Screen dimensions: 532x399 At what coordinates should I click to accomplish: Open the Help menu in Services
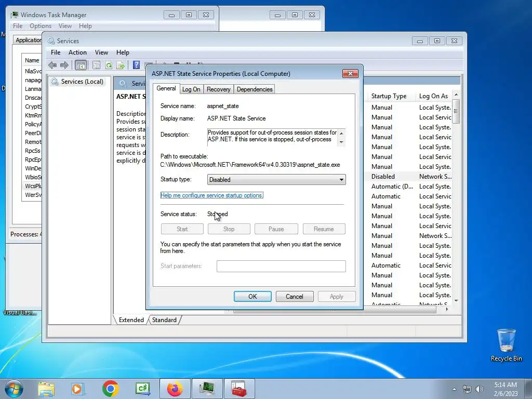[123, 52]
